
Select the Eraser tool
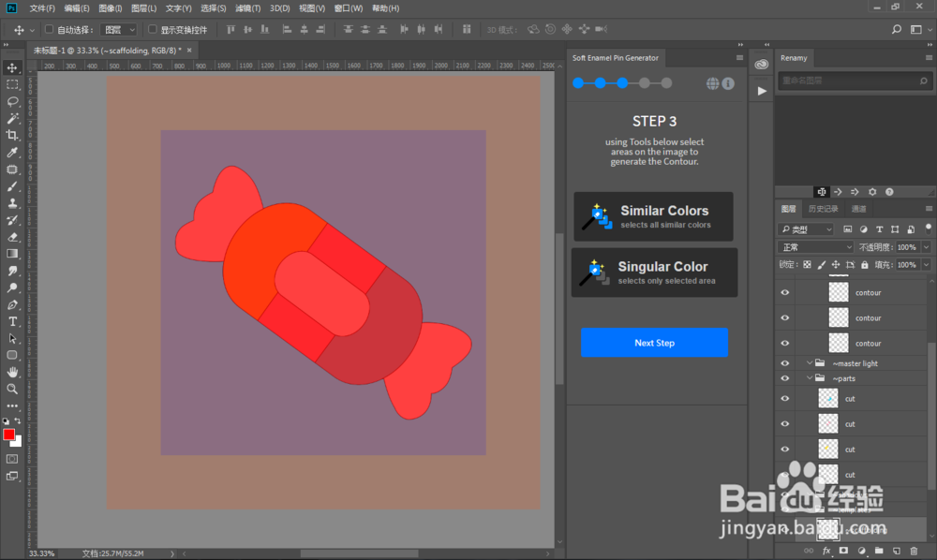(x=12, y=237)
